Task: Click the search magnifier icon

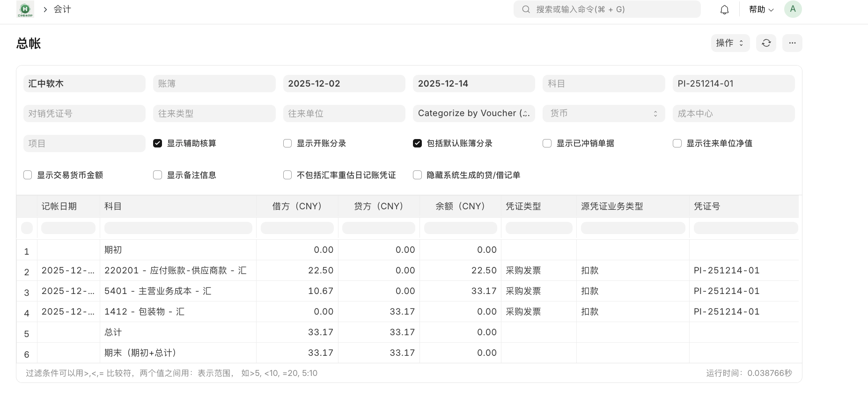Action: 526,9
